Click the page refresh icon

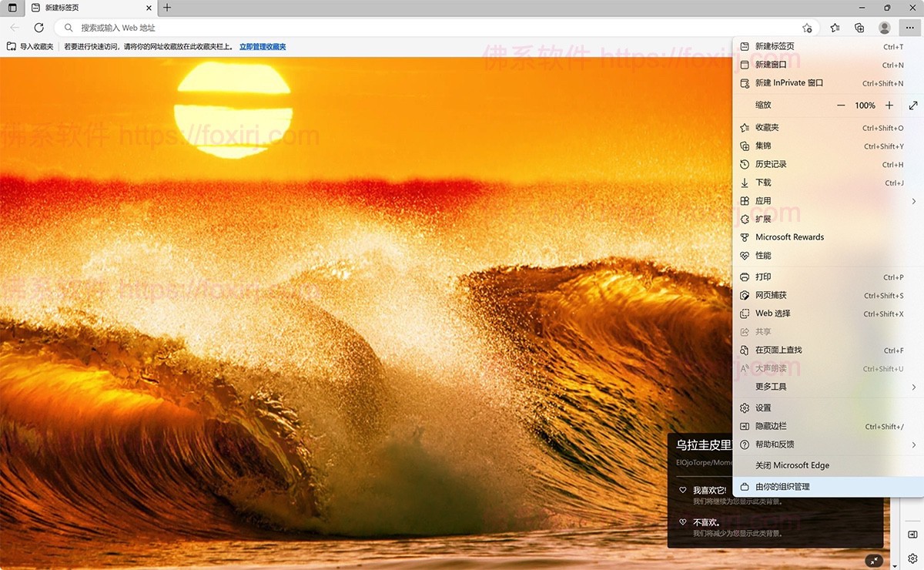(38, 27)
